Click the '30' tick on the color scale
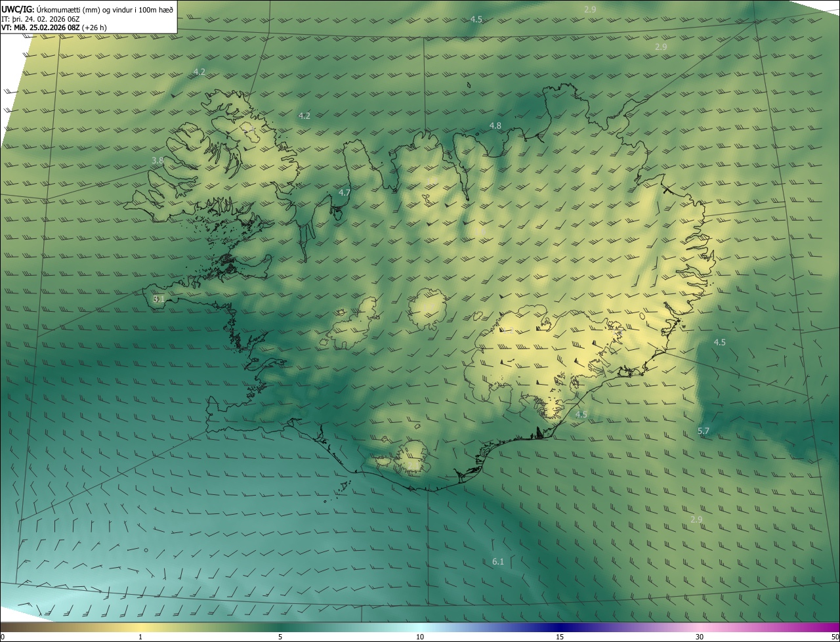 700,637
